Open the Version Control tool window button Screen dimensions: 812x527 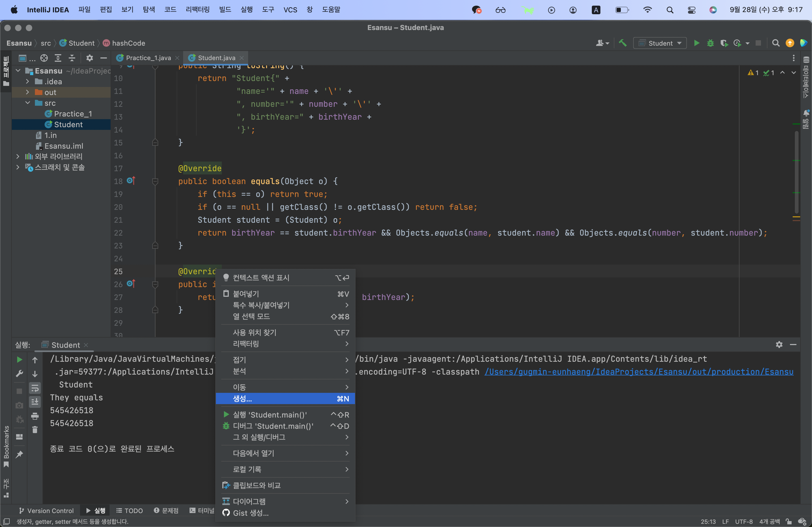tap(46, 510)
